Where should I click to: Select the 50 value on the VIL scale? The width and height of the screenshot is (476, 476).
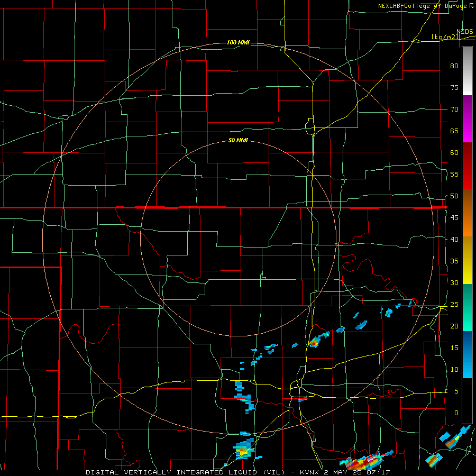pos(454,196)
